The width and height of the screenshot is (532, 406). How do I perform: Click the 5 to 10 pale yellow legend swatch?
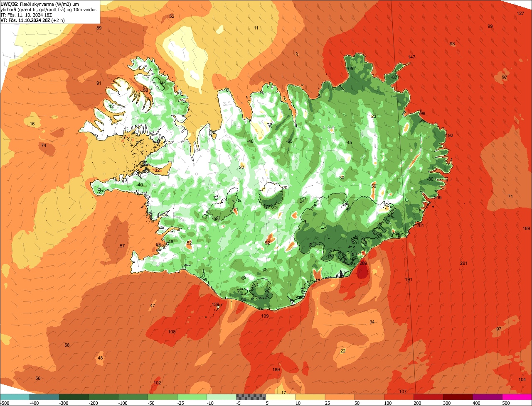click(281, 397)
